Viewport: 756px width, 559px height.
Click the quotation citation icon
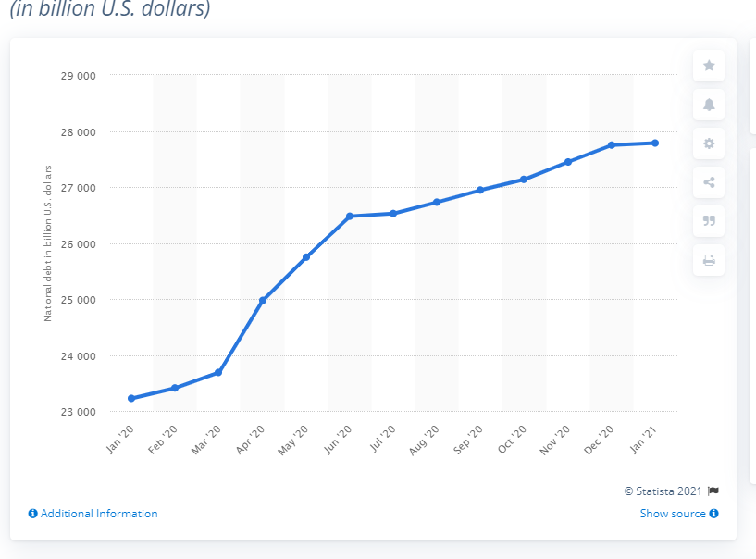709,221
